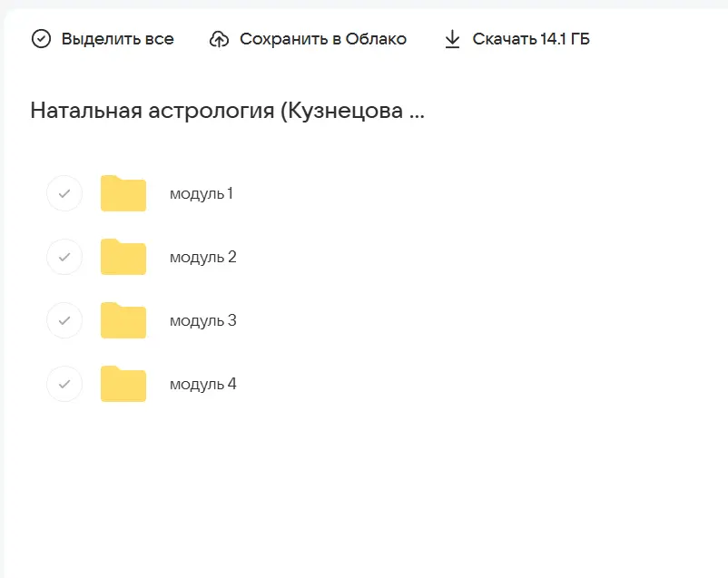Click Сохранить в Облако
The image size is (728, 578).
(x=322, y=39)
